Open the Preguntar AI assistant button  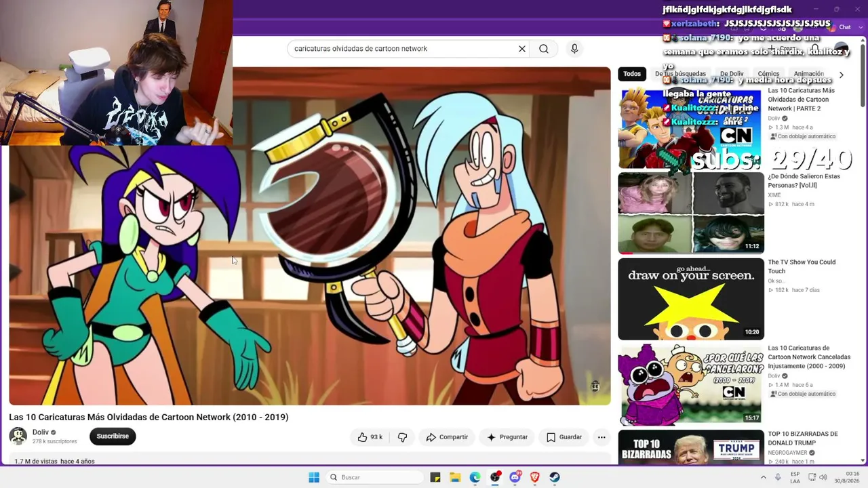coord(507,437)
